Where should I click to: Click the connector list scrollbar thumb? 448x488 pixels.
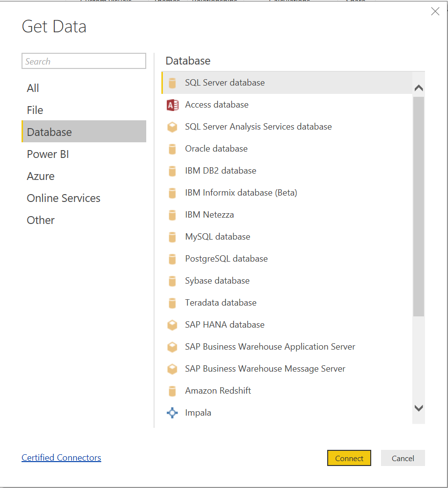click(x=419, y=206)
